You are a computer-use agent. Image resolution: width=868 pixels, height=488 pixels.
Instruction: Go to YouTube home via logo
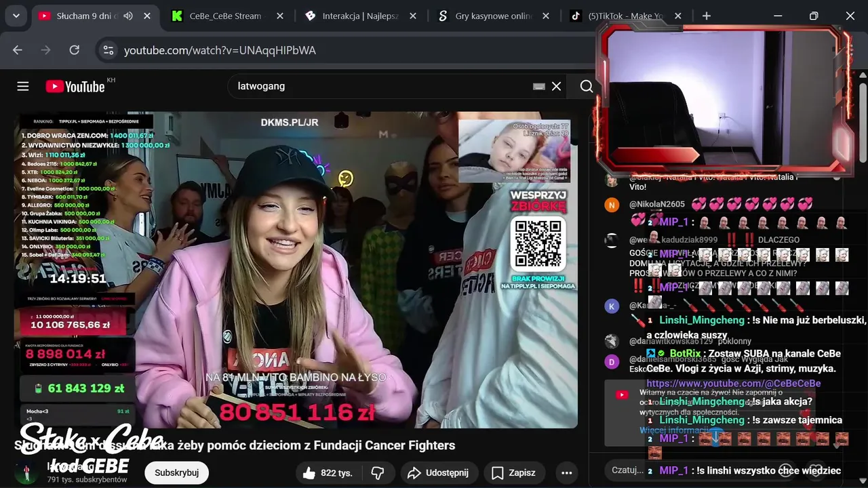[x=75, y=86]
